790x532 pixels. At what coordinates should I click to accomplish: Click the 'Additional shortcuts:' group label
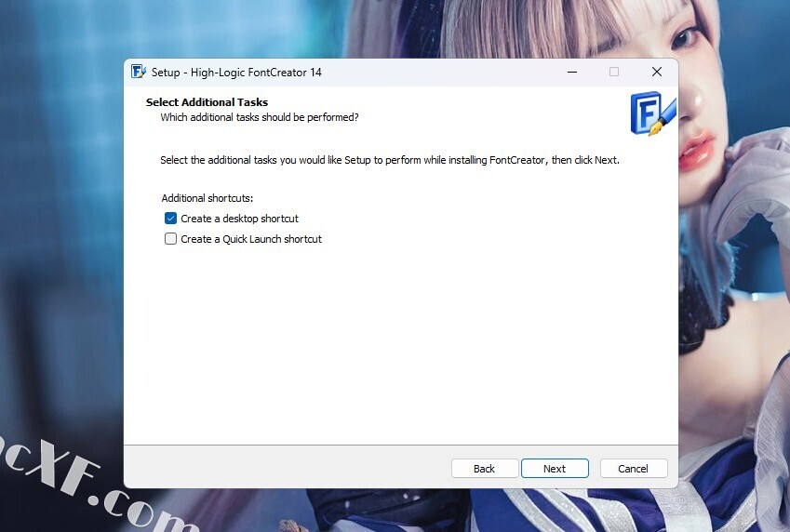207,198
